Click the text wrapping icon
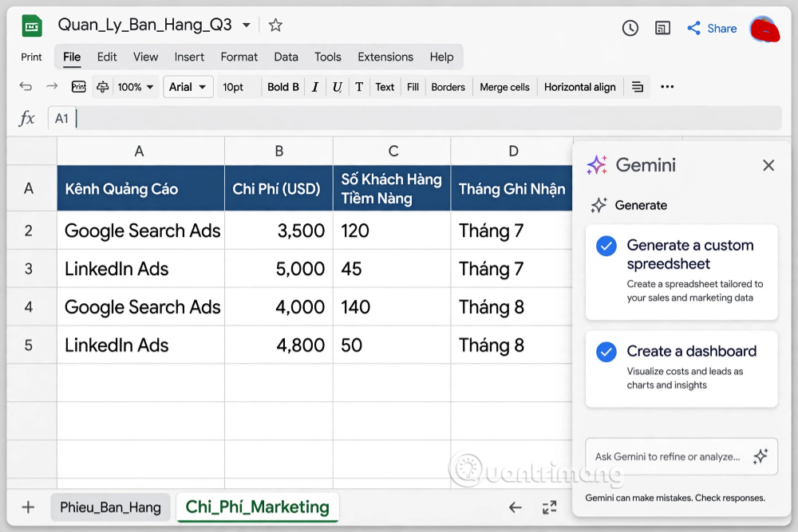 click(637, 87)
